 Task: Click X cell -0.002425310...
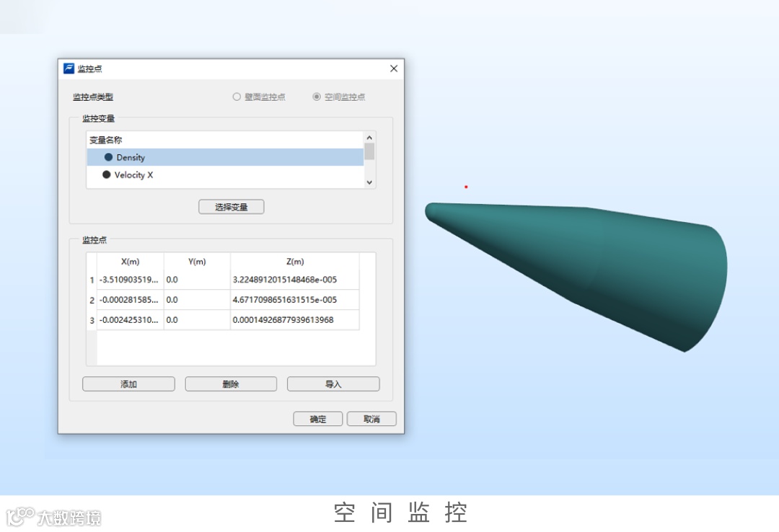coord(130,320)
